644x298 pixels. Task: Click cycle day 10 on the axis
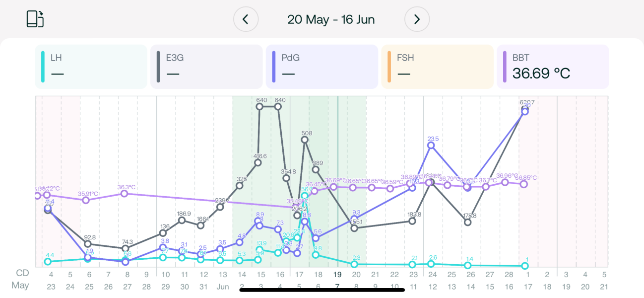[166, 274]
